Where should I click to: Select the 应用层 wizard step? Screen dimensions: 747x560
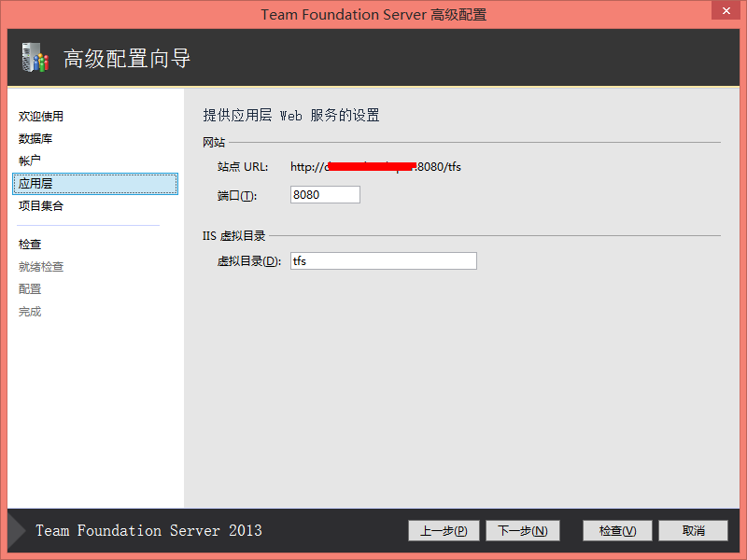click(95, 184)
